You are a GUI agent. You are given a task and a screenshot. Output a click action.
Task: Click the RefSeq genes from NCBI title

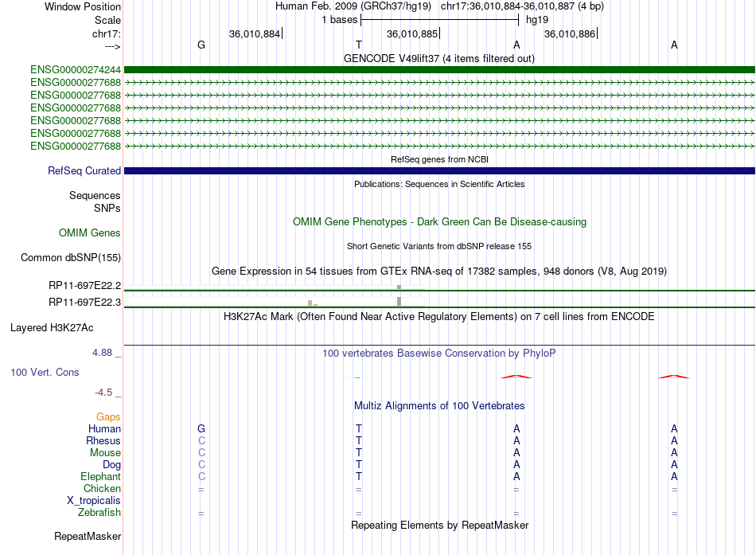(439, 159)
